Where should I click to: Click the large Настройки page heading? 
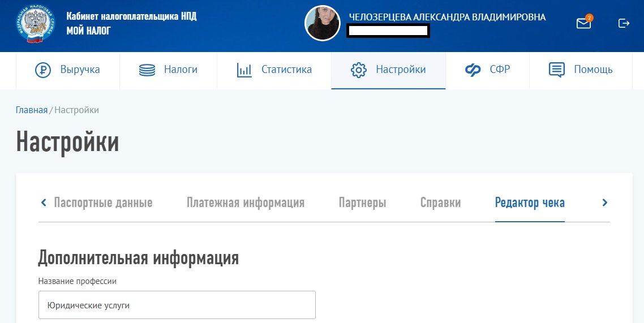pyautogui.click(x=67, y=142)
